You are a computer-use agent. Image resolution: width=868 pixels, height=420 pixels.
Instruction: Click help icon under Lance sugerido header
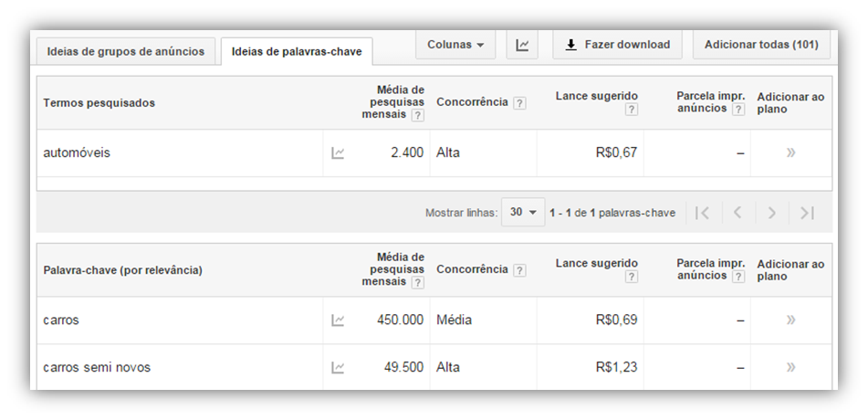(x=631, y=110)
